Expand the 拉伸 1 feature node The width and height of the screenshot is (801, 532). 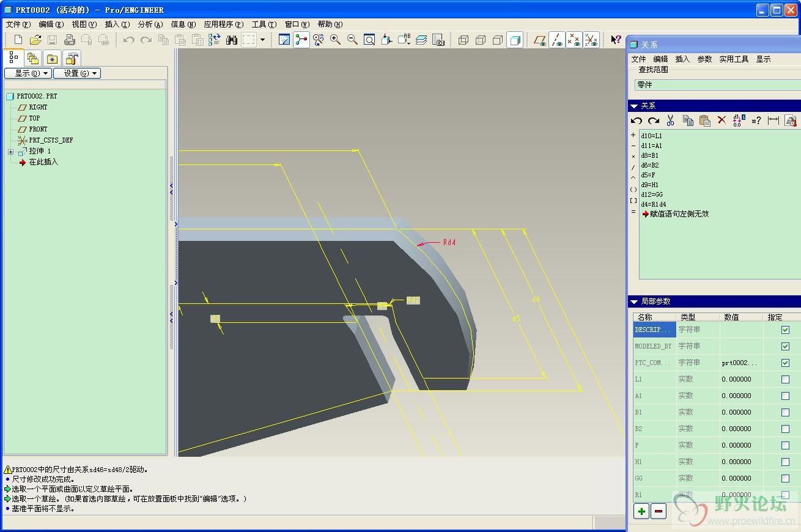click(10, 152)
